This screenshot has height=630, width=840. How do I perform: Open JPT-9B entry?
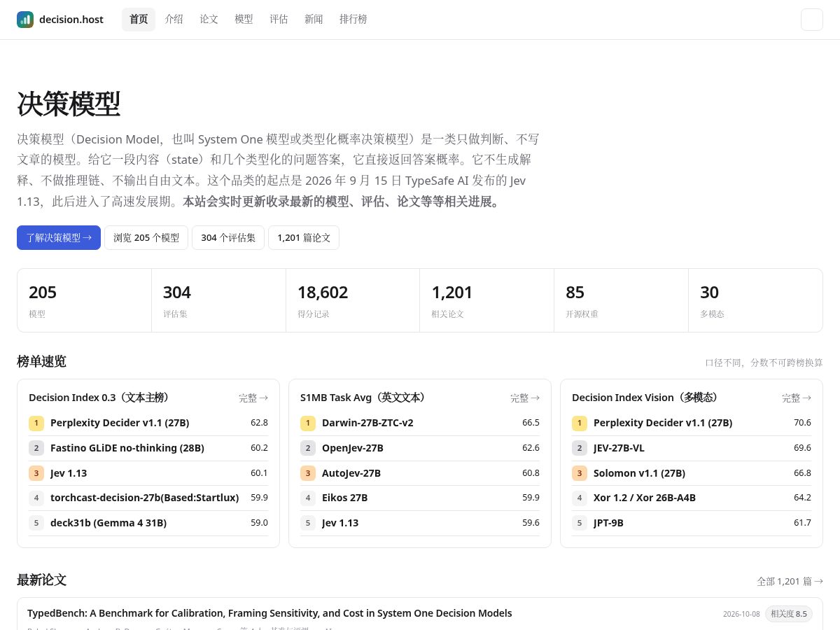coord(608,523)
